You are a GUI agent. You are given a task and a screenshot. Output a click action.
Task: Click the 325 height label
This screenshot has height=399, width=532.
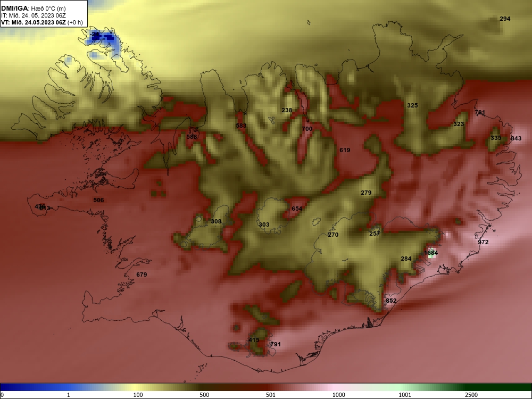click(412, 105)
